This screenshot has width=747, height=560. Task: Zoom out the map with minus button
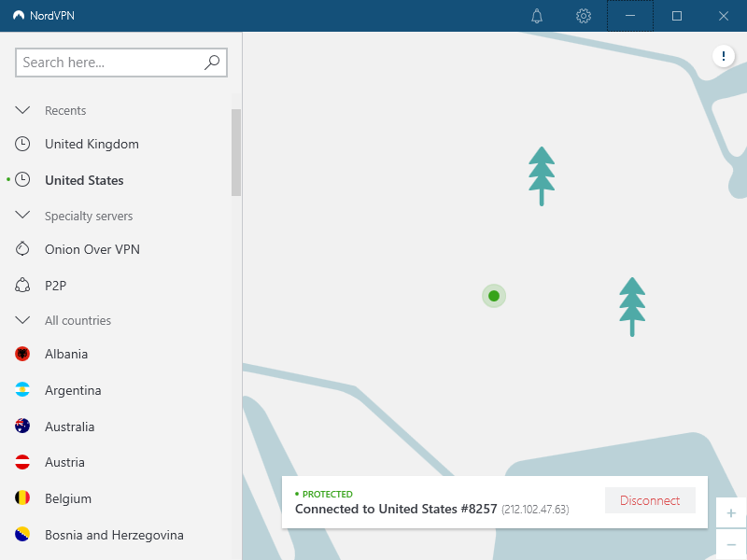click(x=731, y=544)
